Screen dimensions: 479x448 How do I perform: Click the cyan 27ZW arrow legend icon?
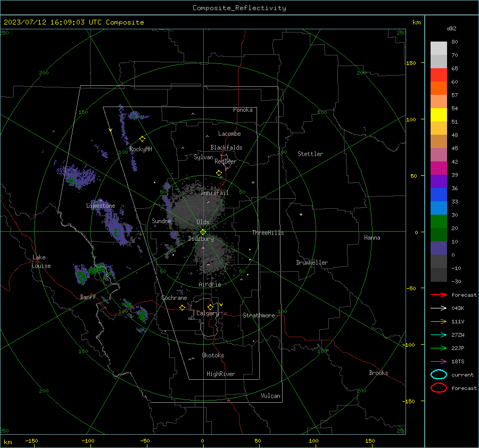[x=439, y=335]
